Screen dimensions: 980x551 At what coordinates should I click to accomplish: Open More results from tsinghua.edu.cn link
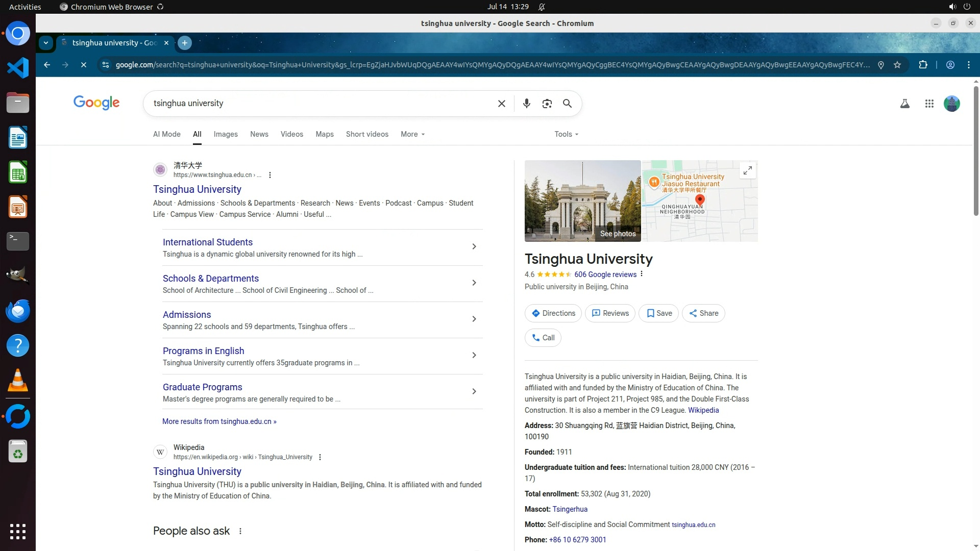[x=219, y=421]
